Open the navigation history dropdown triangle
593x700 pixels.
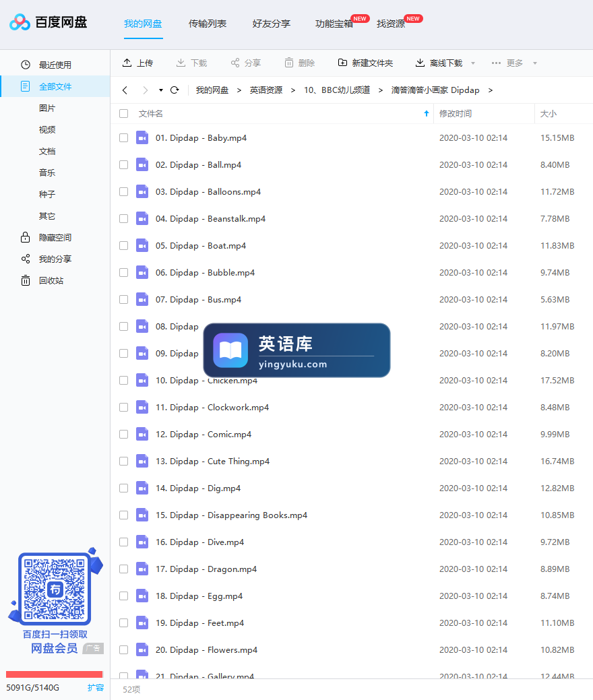point(161,90)
